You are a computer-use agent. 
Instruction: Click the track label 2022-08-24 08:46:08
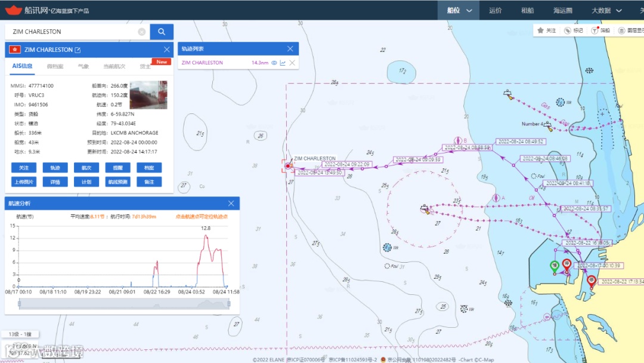click(545, 158)
